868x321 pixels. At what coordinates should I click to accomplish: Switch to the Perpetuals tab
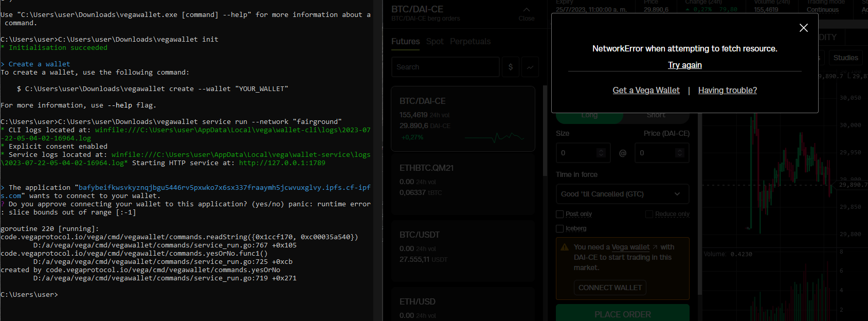tap(470, 42)
